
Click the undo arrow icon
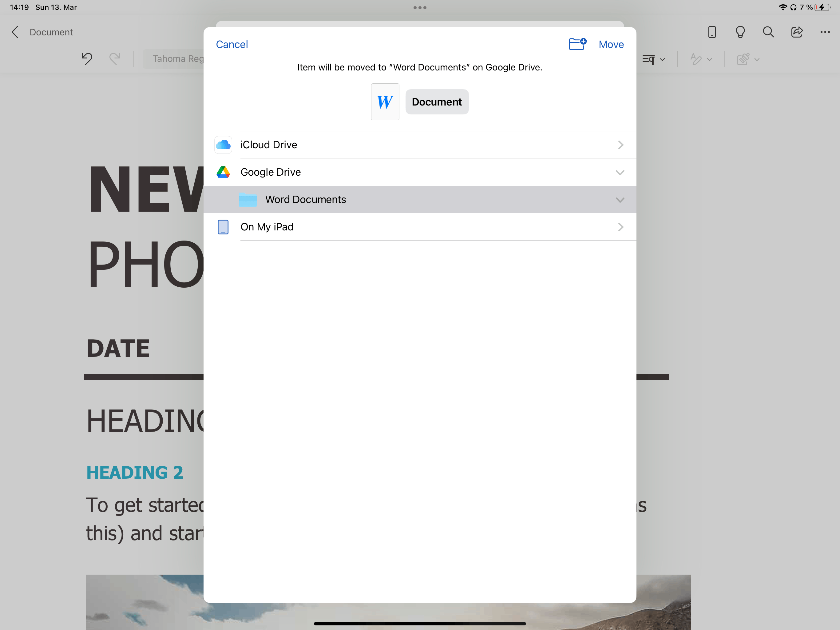pyautogui.click(x=87, y=58)
